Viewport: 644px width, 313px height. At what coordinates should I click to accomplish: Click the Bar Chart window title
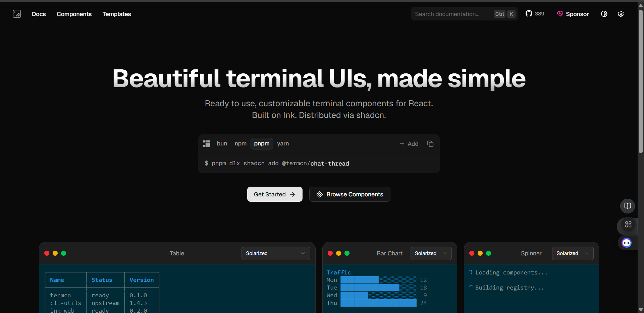[389, 253]
